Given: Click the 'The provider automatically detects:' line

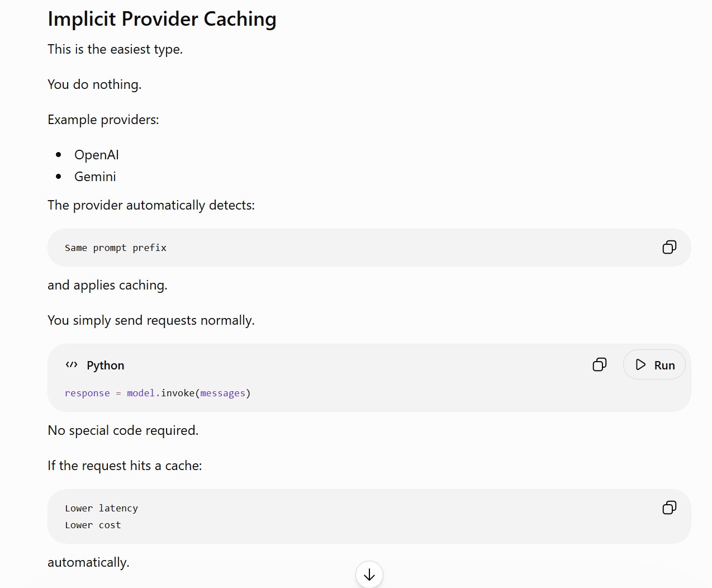Looking at the screenshot, I should 151,205.
